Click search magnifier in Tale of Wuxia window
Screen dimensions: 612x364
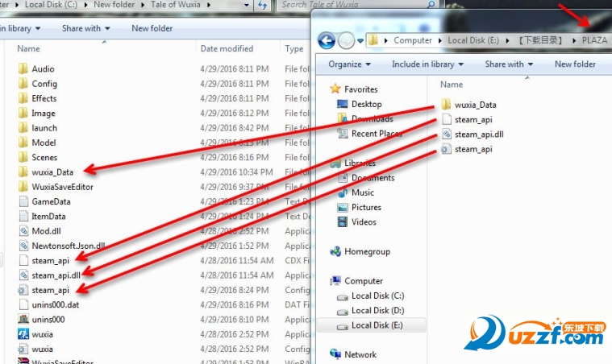tap(431, 5)
